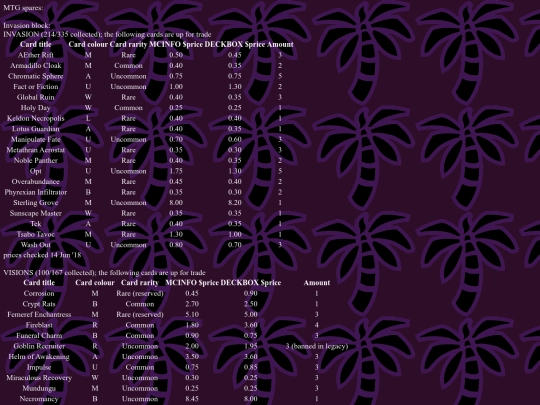Click the 'Holy Day' card title
This screenshot has height=405, width=540.
point(35,108)
